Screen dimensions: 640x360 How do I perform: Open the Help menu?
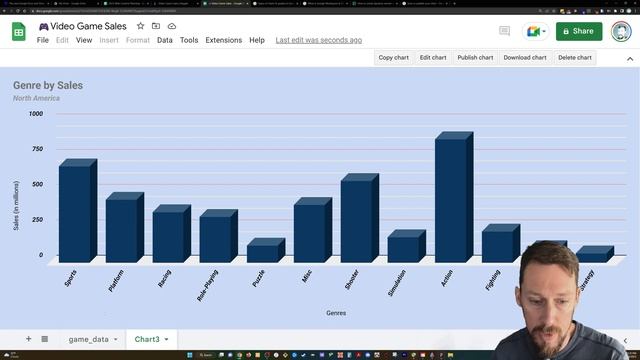257,40
